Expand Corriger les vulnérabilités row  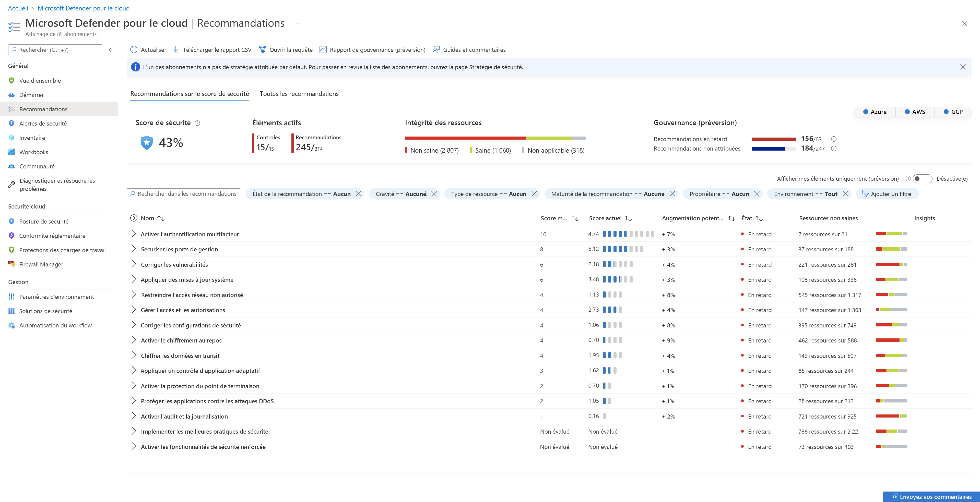tap(134, 264)
